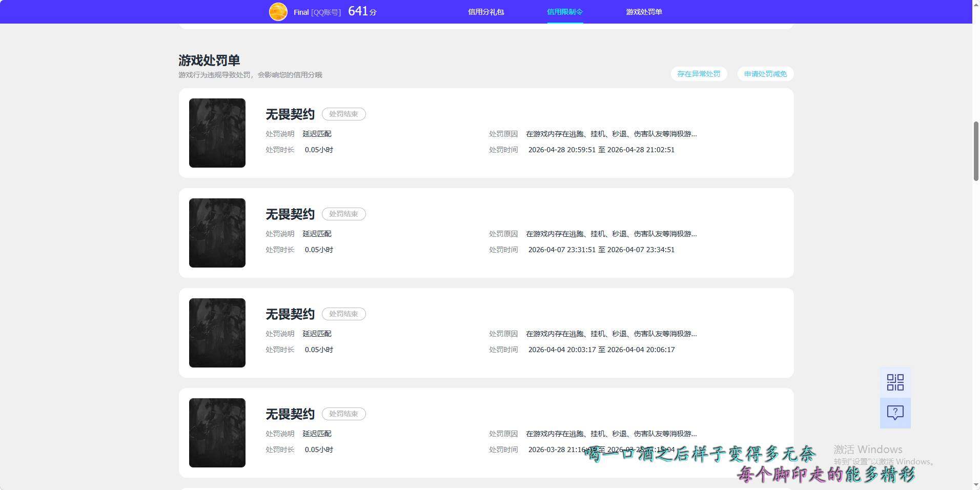Click the game artwork on the April 4 penalty card

217,333
